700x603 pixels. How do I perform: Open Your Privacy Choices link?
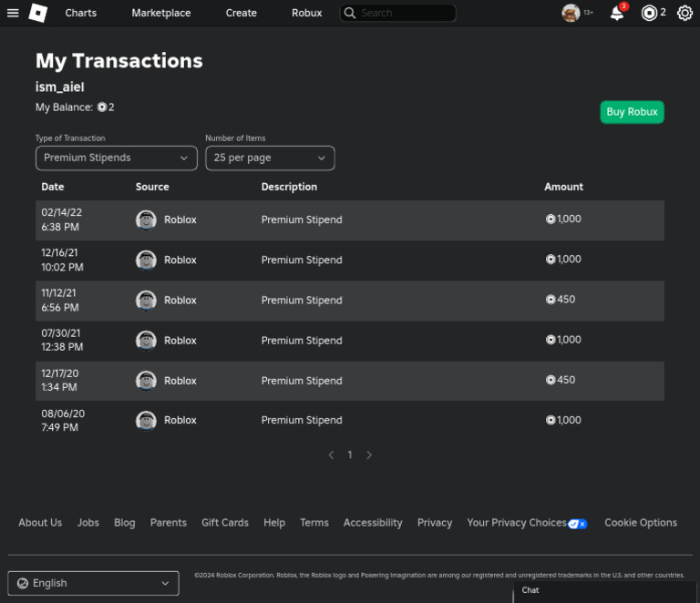(517, 523)
